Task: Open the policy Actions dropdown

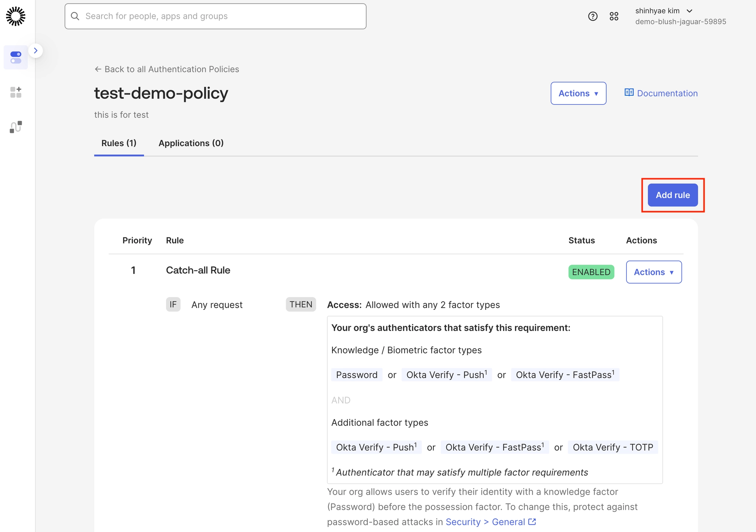Action: [x=578, y=93]
